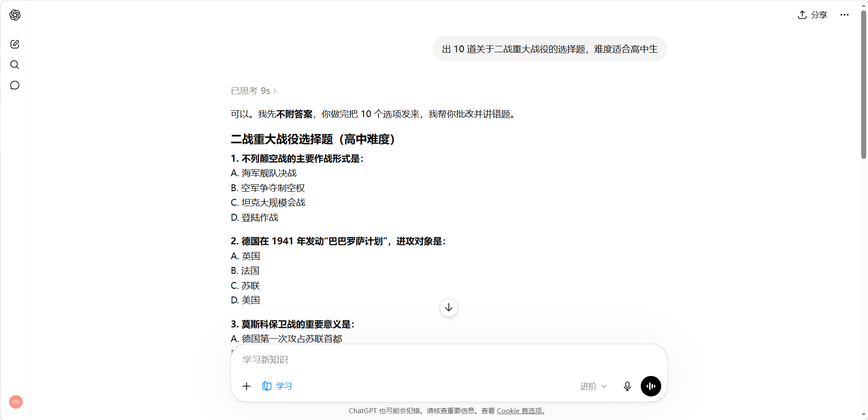Open the chat bubble icon in sidebar
868x420 pixels.
[x=15, y=85]
